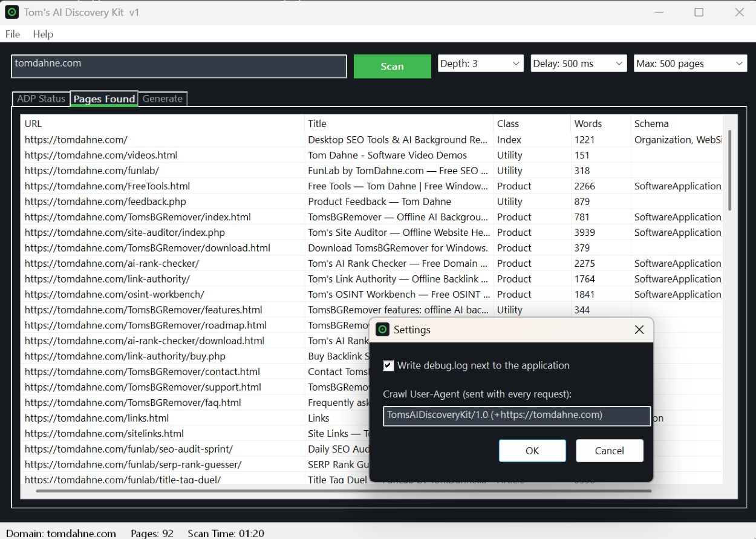Image resolution: width=756 pixels, height=539 pixels.
Task: Select row TomsBGRemover/features.html URL
Action: [143, 310]
